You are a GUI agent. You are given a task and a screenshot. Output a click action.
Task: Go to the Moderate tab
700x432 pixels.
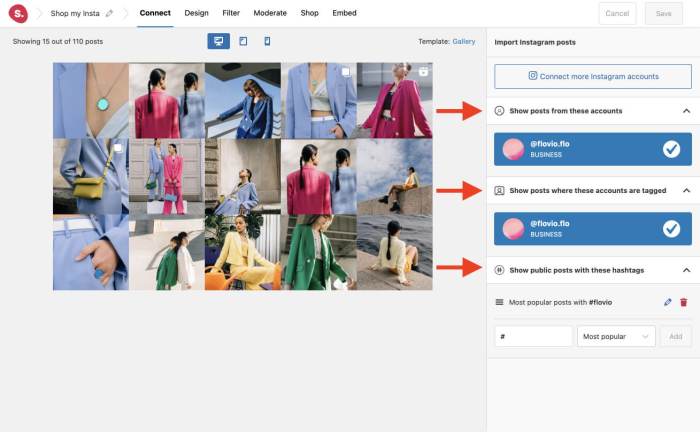270,14
